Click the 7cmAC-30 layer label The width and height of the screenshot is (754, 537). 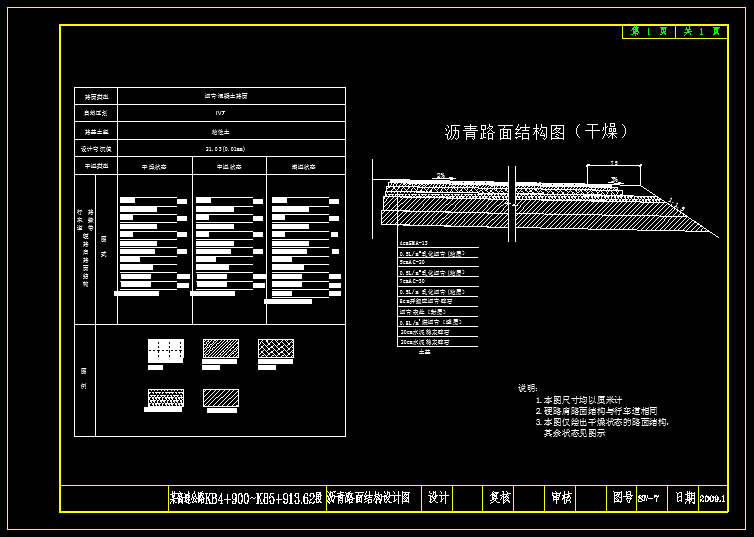[x=413, y=281]
